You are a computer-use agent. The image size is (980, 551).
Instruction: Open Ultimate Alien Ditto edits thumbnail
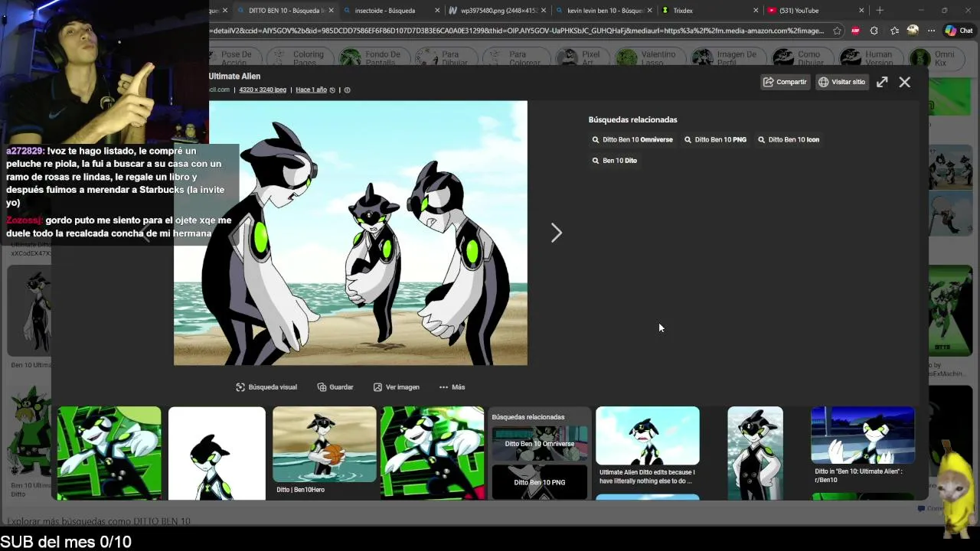coord(648,435)
